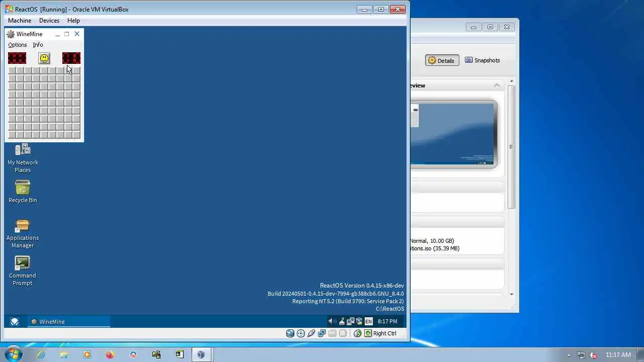Switch to Snapshots in VirtualBox Manager
Screen dimensions: 644x362
pos(482,60)
